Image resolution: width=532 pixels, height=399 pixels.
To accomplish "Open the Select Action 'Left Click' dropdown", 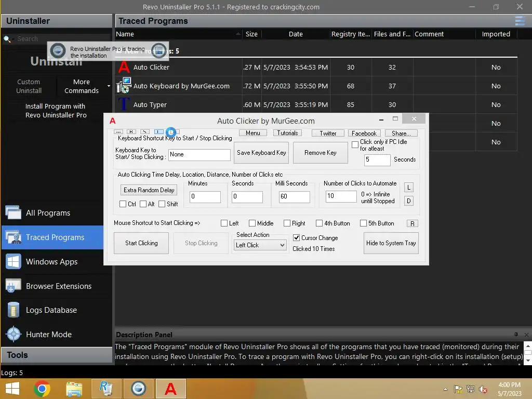I will click(260, 245).
